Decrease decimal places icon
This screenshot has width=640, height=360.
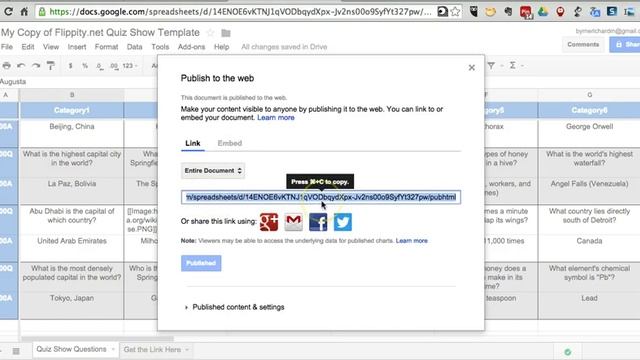tap(100, 66)
